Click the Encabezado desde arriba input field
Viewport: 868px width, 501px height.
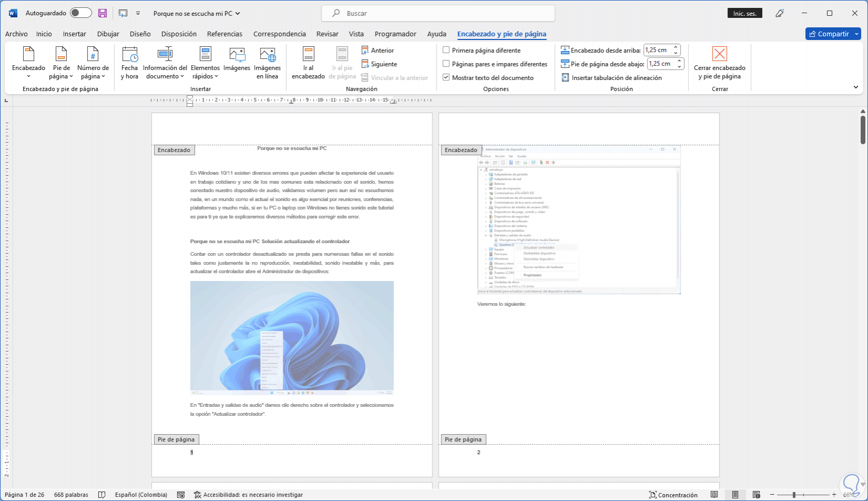[658, 50]
